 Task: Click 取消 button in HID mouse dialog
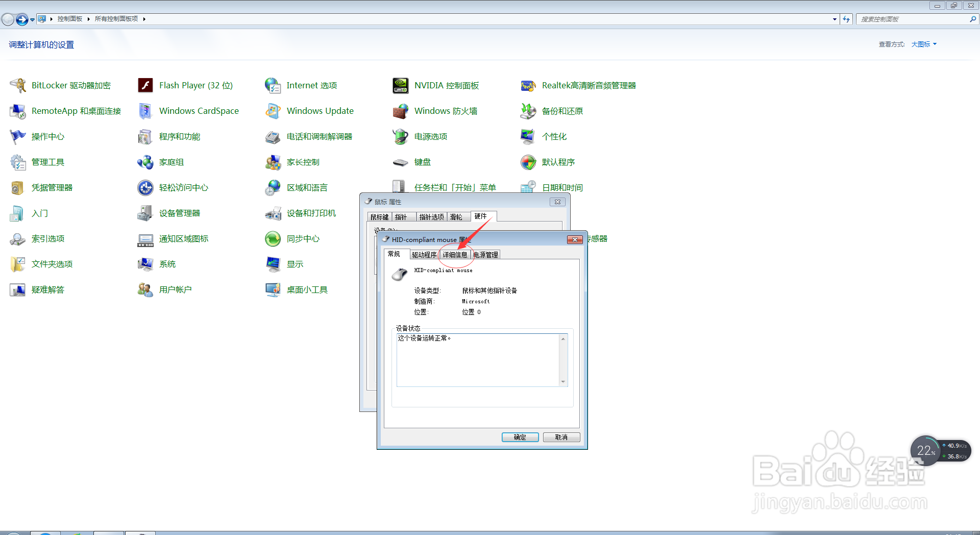(561, 437)
